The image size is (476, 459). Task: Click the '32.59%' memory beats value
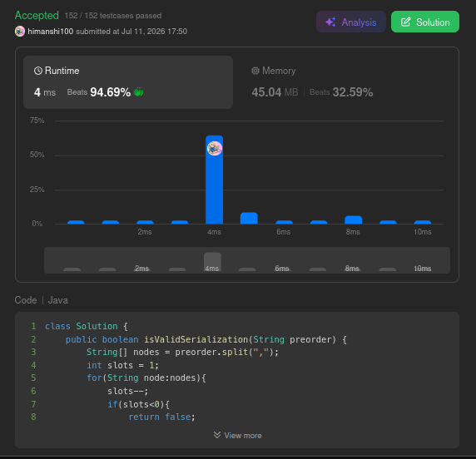[x=353, y=92]
